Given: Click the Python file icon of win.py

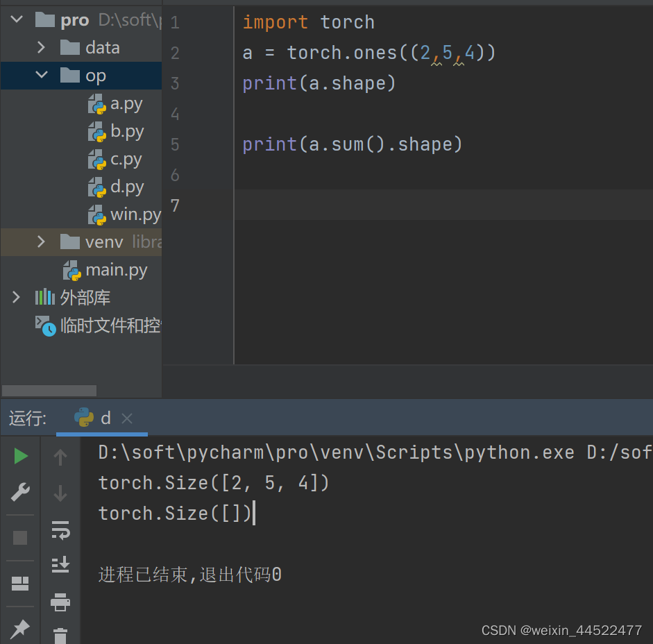Looking at the screenshot, I should 97,215.
